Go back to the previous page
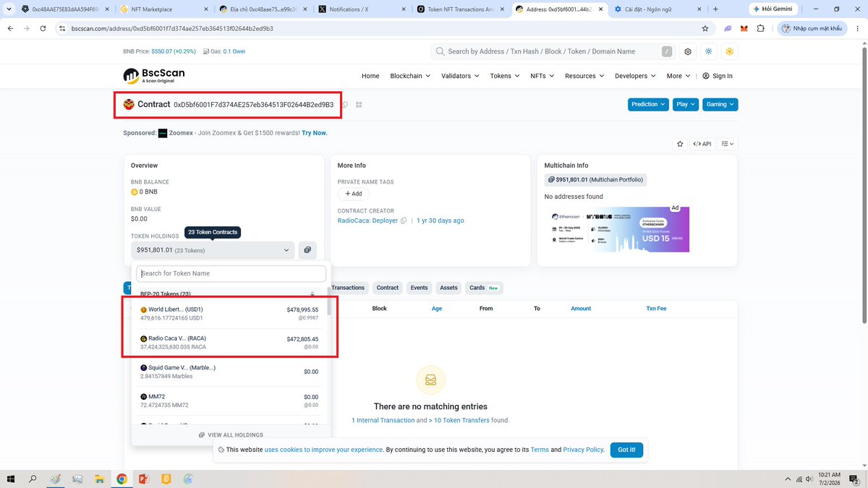The width and height of the screenshot is (868, 488). pyautogui.click(x=11, y=28)
